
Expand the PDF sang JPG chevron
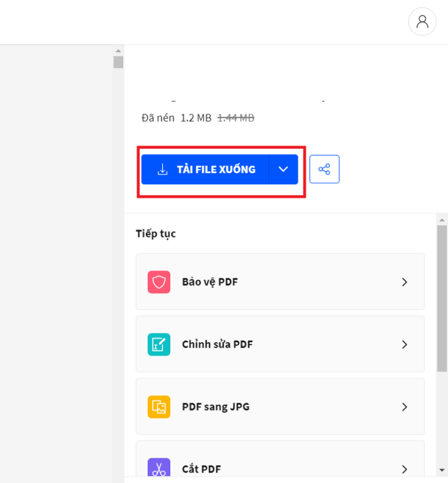click(x=405, y=407)
